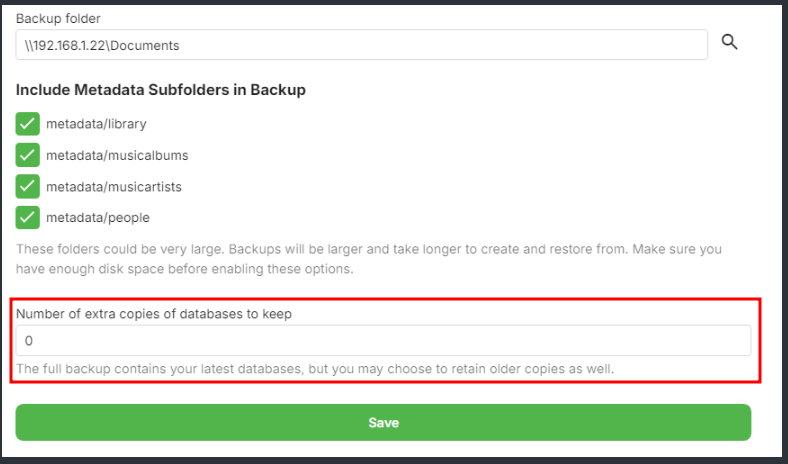The width and height of the screenshot is (788, 464).
Task: Click the help text about older copies
Action: point(314,369)
